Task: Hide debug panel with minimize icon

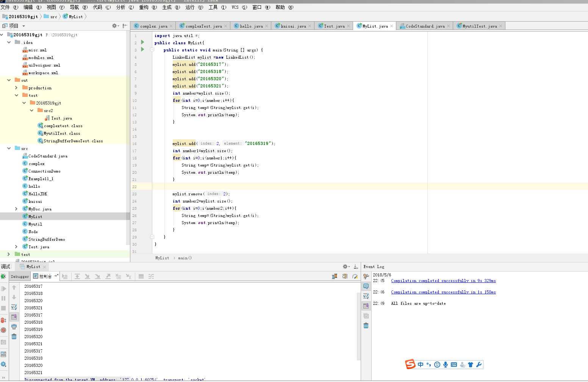Action: pyautogui.click(x=356, y=267)
